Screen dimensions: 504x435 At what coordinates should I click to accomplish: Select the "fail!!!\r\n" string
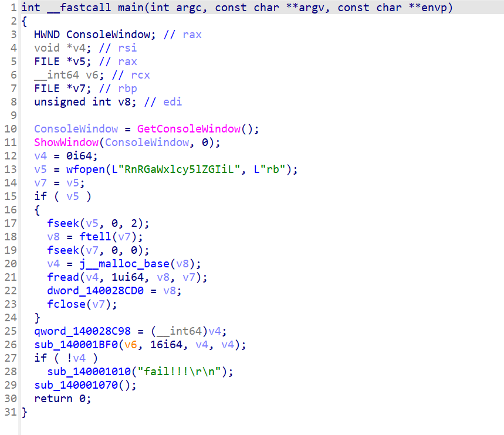[x=179, y=372]
